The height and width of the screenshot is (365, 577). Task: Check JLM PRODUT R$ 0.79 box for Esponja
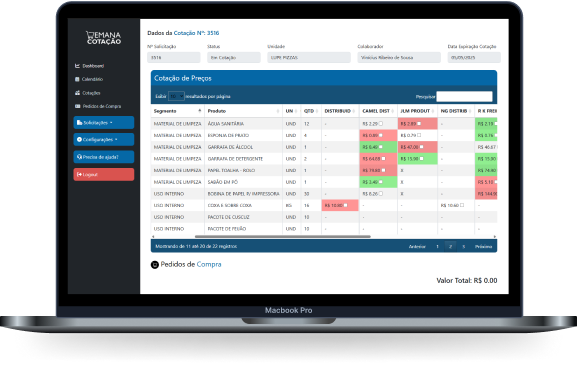tap(419, 135)
